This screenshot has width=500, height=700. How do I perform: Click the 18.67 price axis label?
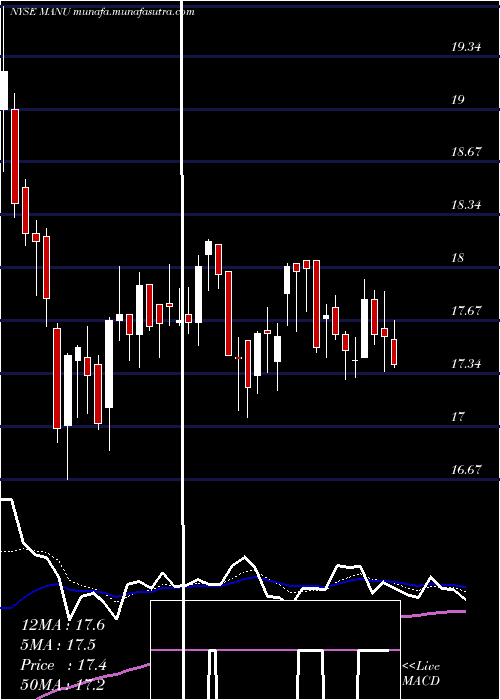(x=466, y=152)
